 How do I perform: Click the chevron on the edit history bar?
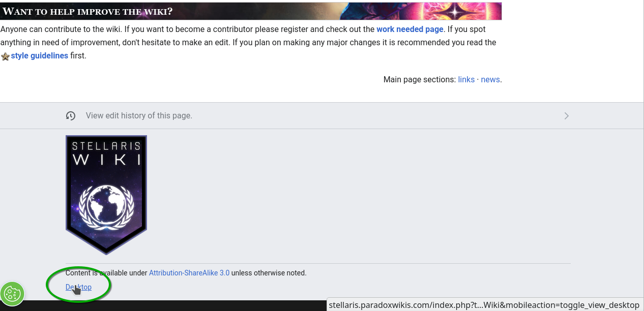tap(566, 116)
